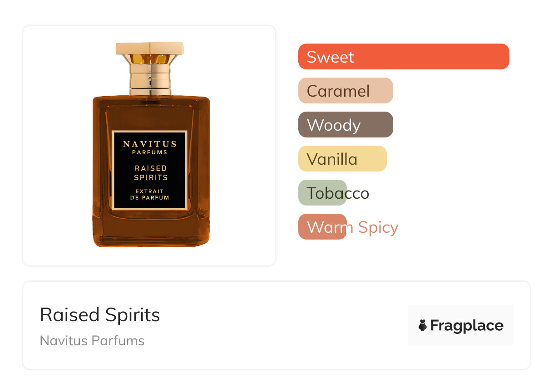Open the Navitus Parfums brand link
Viewport: 553px width, 392px height.
click(x=92, y=341)
